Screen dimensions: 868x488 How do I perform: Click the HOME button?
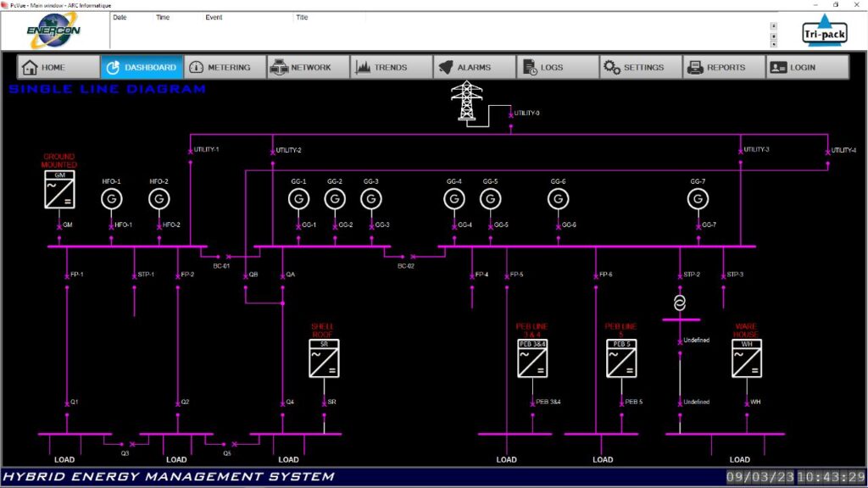pos(56,66)
